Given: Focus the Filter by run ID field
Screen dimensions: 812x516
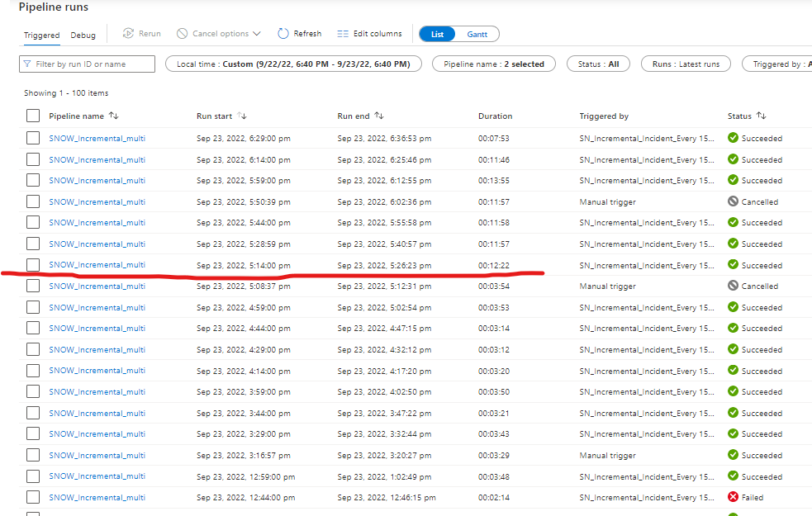Looking at the screenshot, I should tap(87, 64).
